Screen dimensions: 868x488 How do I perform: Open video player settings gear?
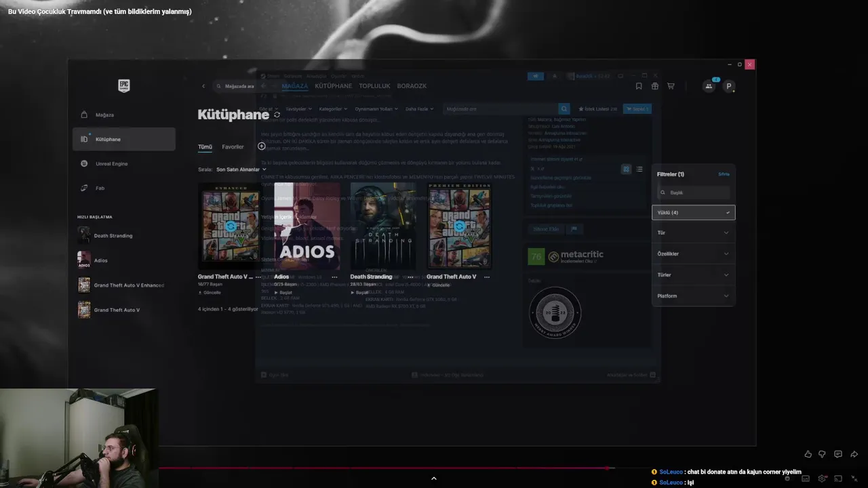click(822, 479)
